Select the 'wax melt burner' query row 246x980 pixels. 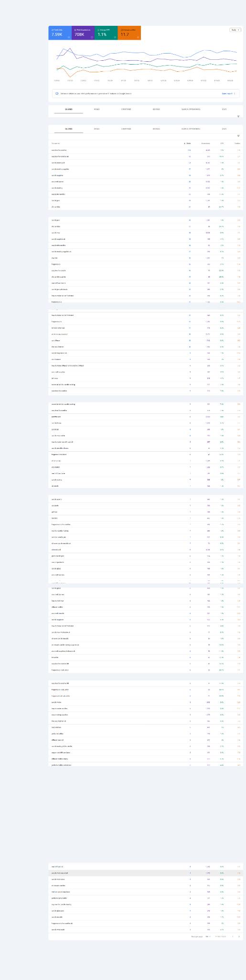click(x=146, y=182)
